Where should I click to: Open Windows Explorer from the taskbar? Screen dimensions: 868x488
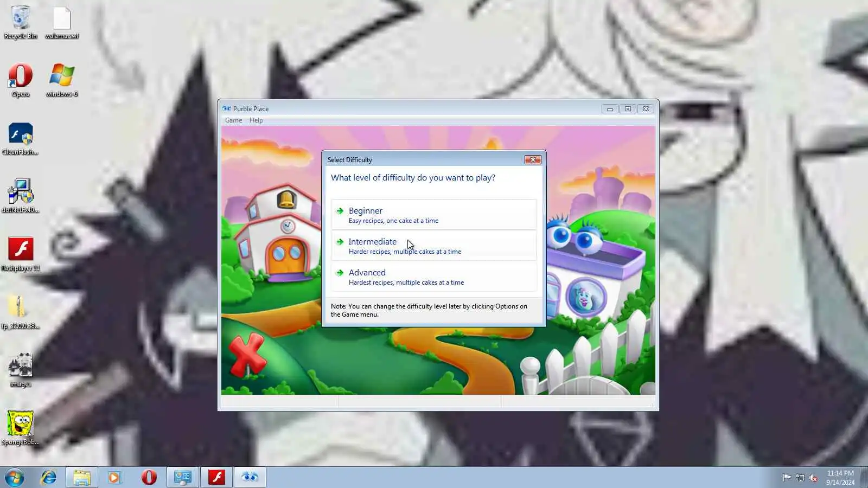point(82,477)
